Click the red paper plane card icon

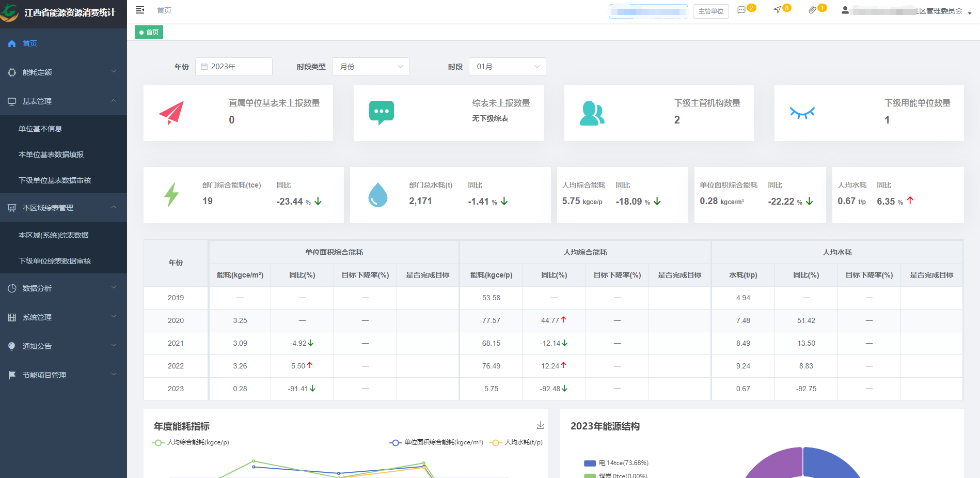coord(171,113)
